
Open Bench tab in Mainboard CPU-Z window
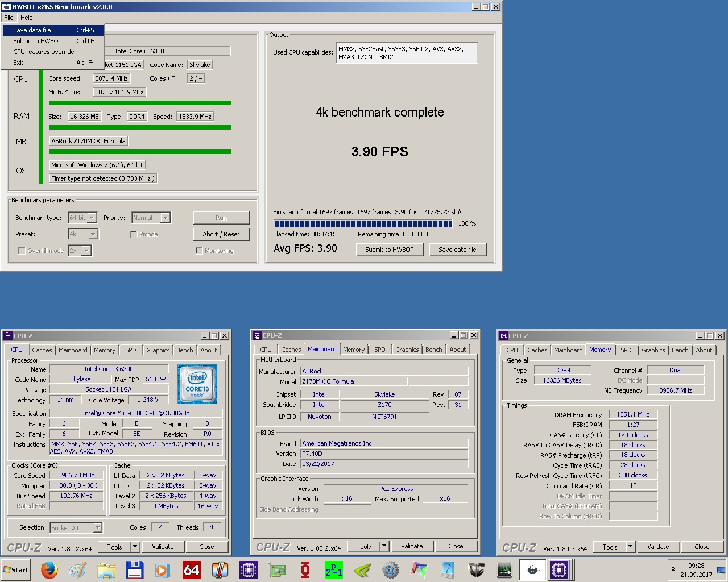pos(433,350)
